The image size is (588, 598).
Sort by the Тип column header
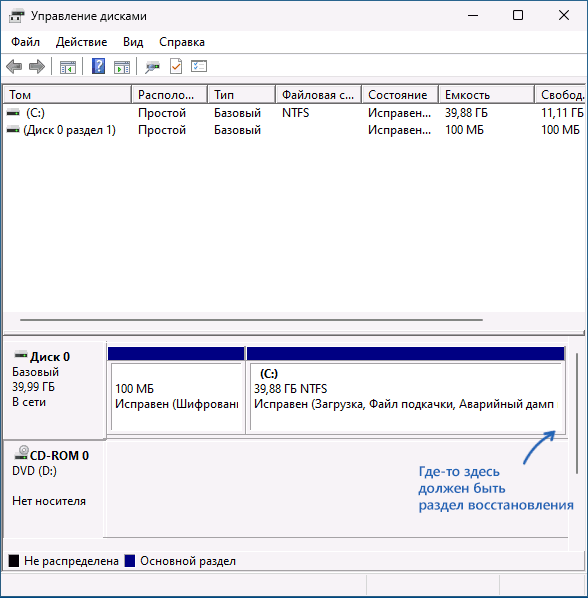coord(241,95)
